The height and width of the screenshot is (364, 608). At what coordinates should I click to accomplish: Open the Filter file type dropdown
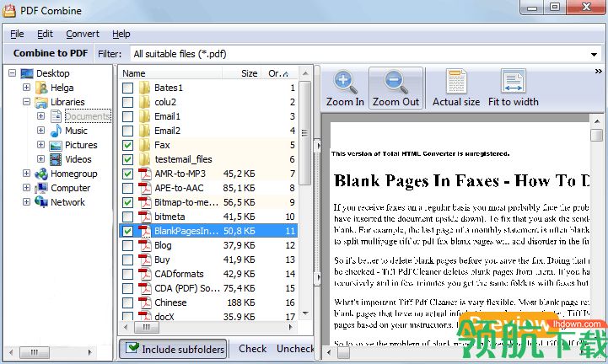click(594, 54)
